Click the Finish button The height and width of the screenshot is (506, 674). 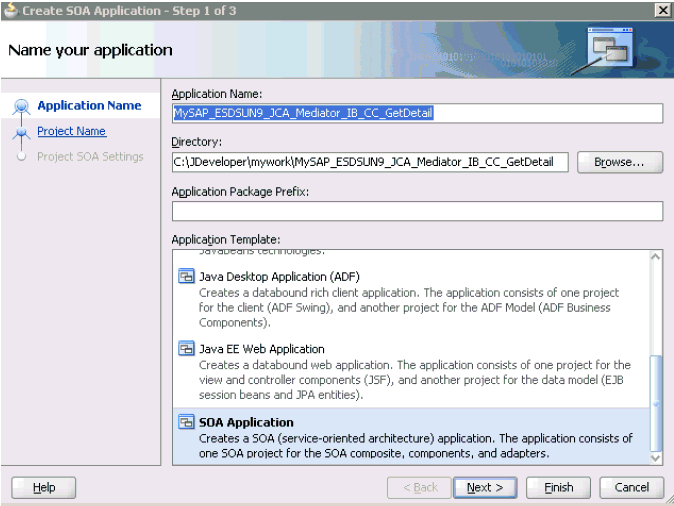click(x=558, y=488)
